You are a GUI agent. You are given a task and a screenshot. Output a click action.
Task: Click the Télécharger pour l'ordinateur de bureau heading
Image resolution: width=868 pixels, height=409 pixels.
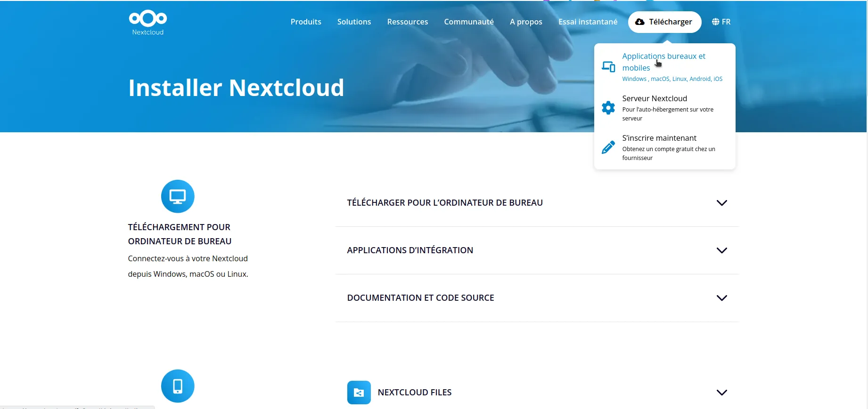click(x=445, y=203)
